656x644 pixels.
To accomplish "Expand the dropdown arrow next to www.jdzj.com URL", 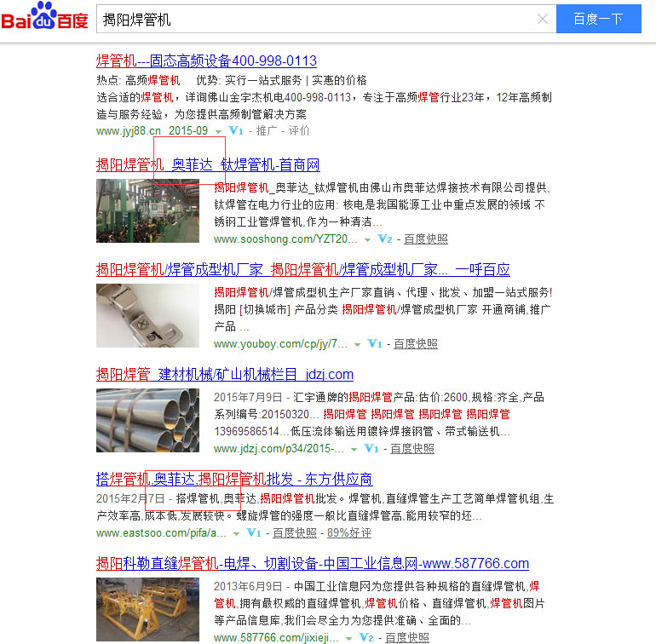I will (354, 450).
